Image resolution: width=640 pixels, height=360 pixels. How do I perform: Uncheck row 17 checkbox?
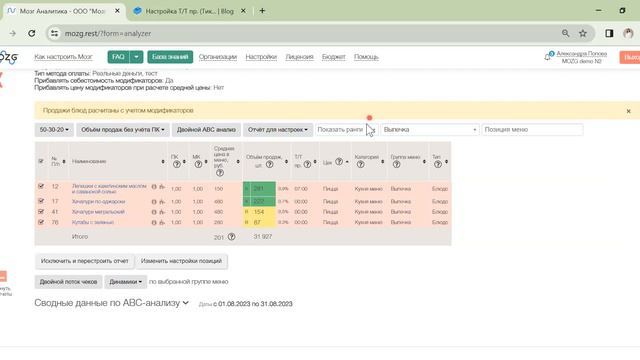point(41,201)
